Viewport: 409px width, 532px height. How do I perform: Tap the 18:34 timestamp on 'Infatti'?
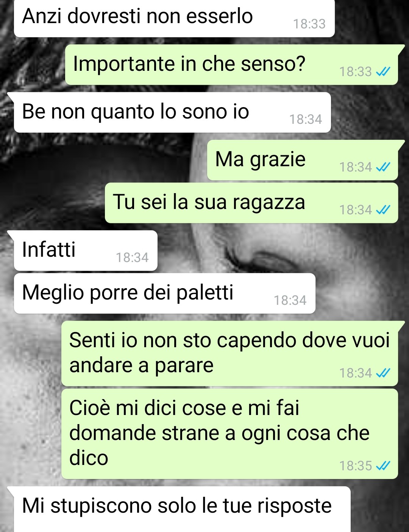[132, 257]
